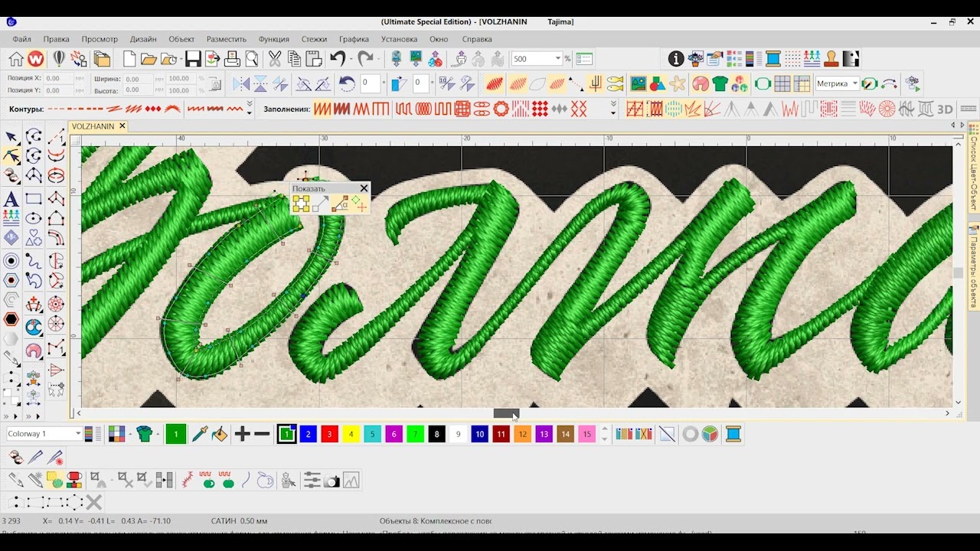Open the Colorway 1 dropdown
Image resolution: width=980 pixels, height=551 pixels.
click(x=78, y=434)
